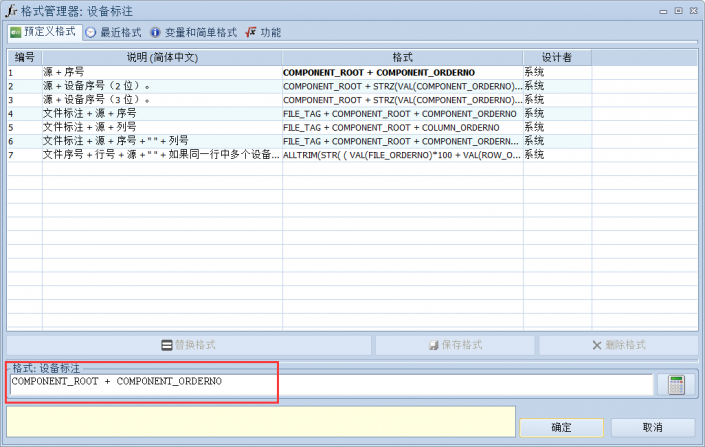Select row 文件标注 + 源 + 序号 + " " + 列号
Image resolution: width=705 pixels, height=447 pixels.
click(x=352, y=141)
